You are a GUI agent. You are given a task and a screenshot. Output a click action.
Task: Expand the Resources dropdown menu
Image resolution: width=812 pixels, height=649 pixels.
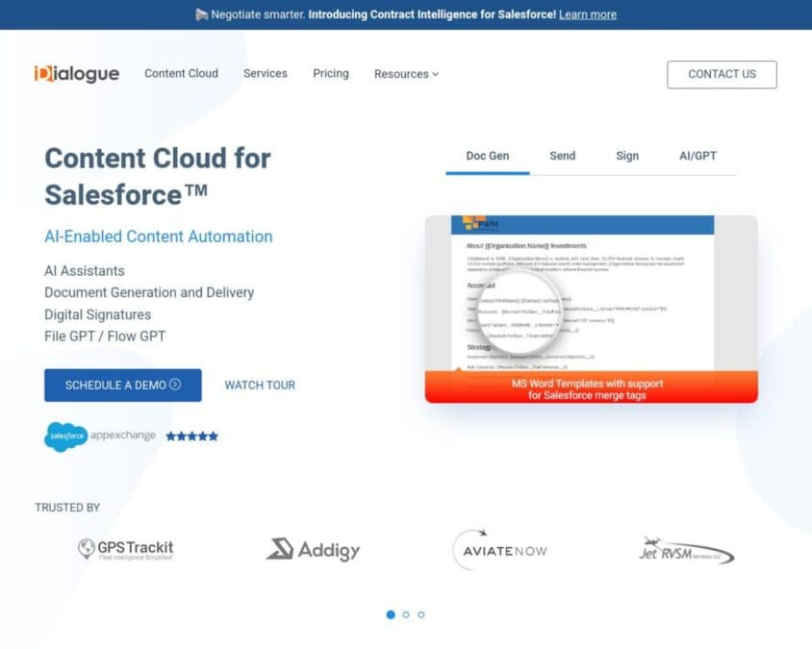point(407,74)
